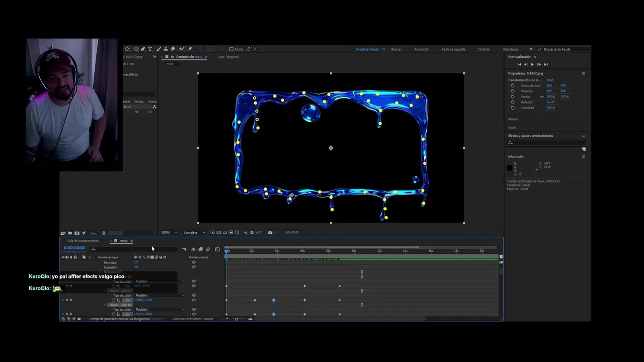Image resolution: width=644 pixels, height=362 pixels.
Task: Step back one frame in Previsualización
Action: pyautogui.click(x=526, y=64)
